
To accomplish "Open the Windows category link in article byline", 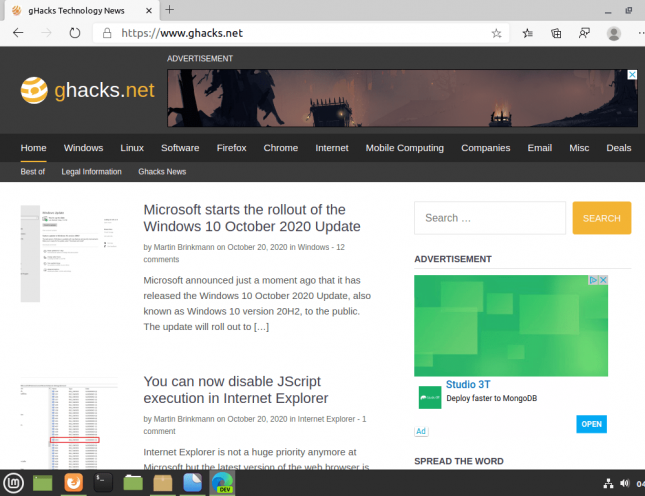I will point(313,247).
